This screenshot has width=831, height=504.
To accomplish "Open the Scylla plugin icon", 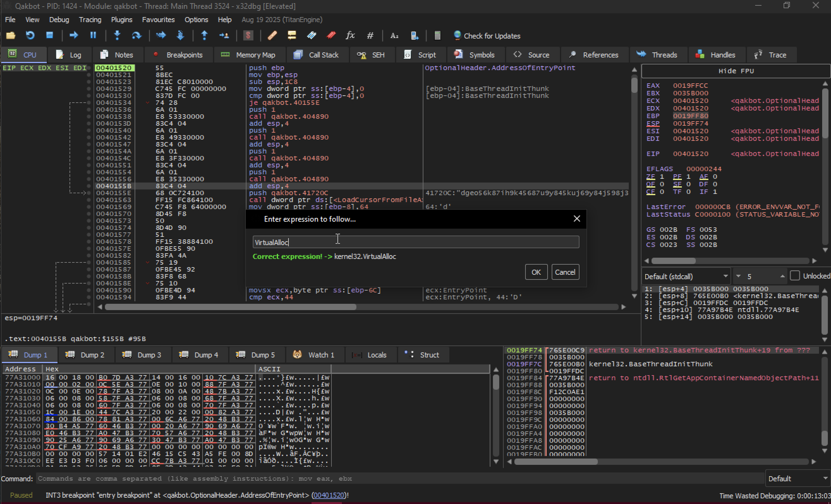I will point(248,35).
